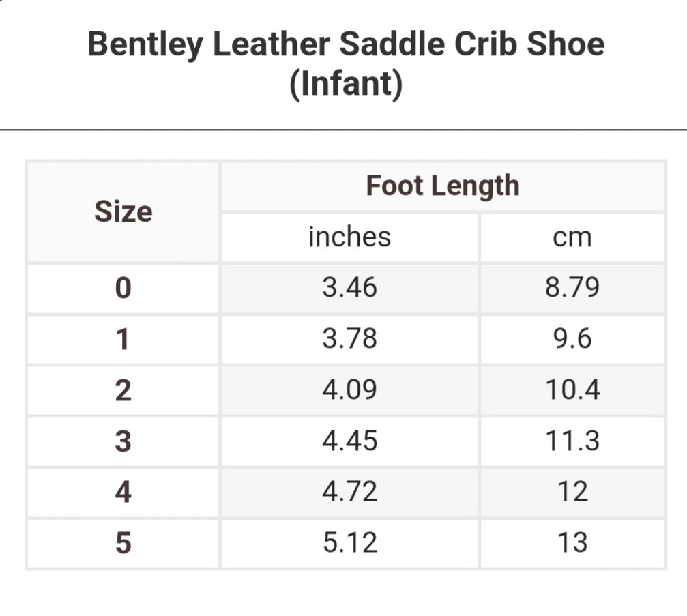687x616 pixels.
Task: Select the size 1 row label
Action: pyautogui.click(x=123, y=339)
